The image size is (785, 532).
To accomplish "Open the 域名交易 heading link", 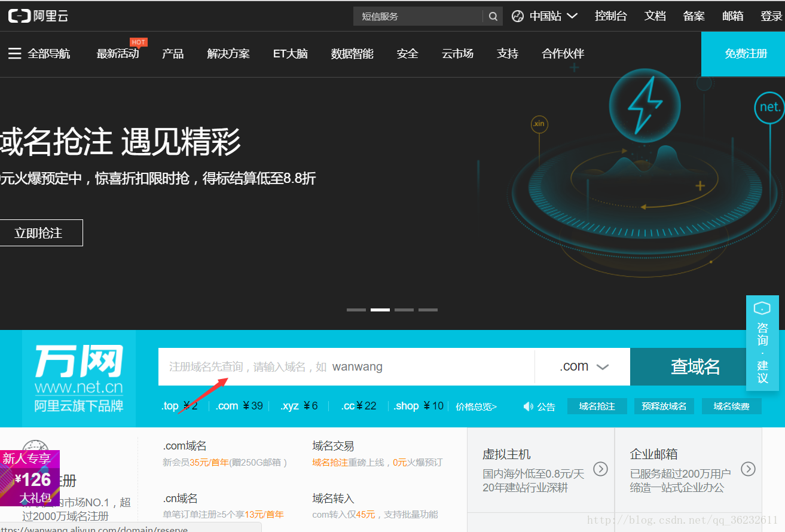I will [x=333, y=446].
